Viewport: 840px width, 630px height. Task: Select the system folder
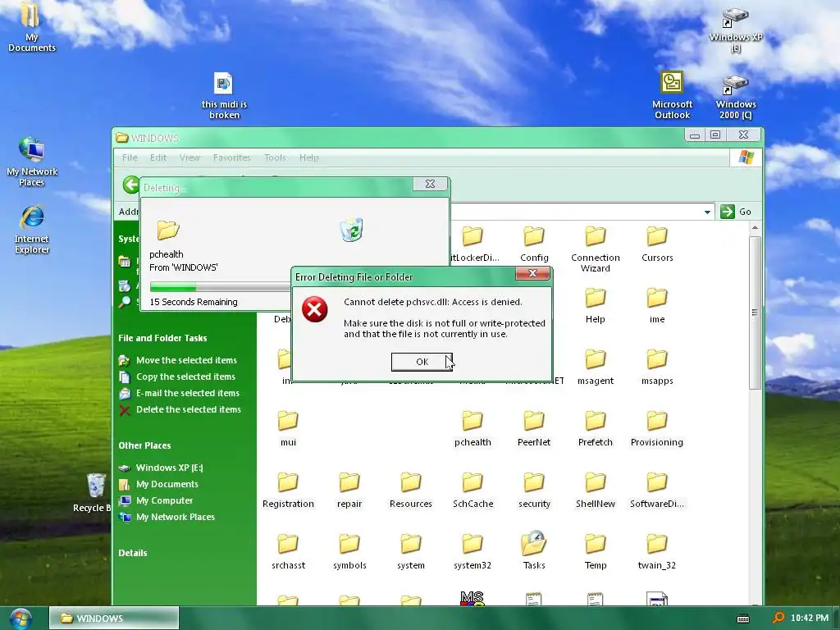click(x=411, y=552)
